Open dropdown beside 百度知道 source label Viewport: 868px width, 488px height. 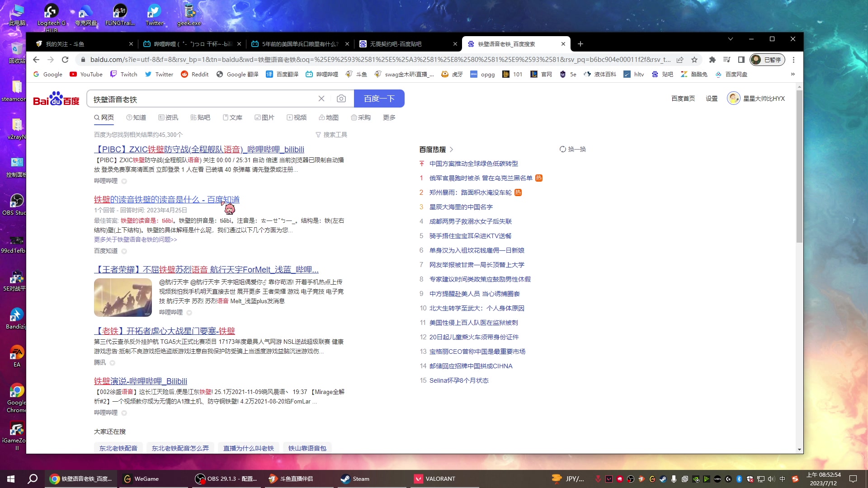[x=124, y=251]
